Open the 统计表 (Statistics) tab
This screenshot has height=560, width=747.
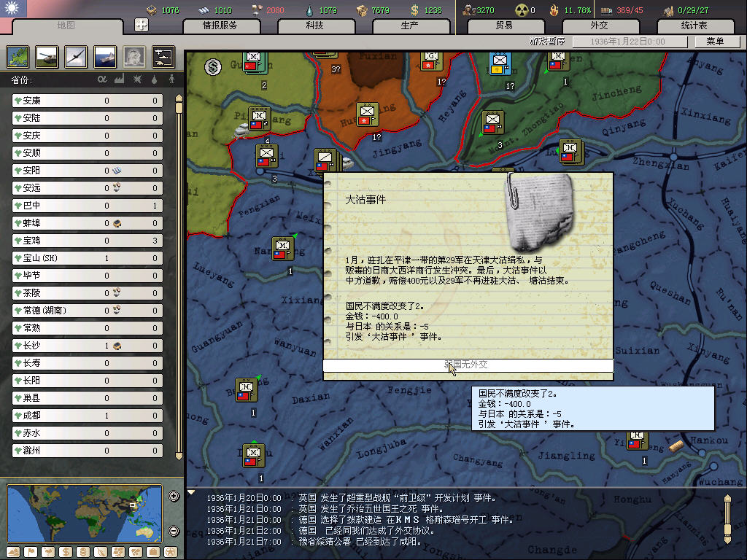pos(694,26)
